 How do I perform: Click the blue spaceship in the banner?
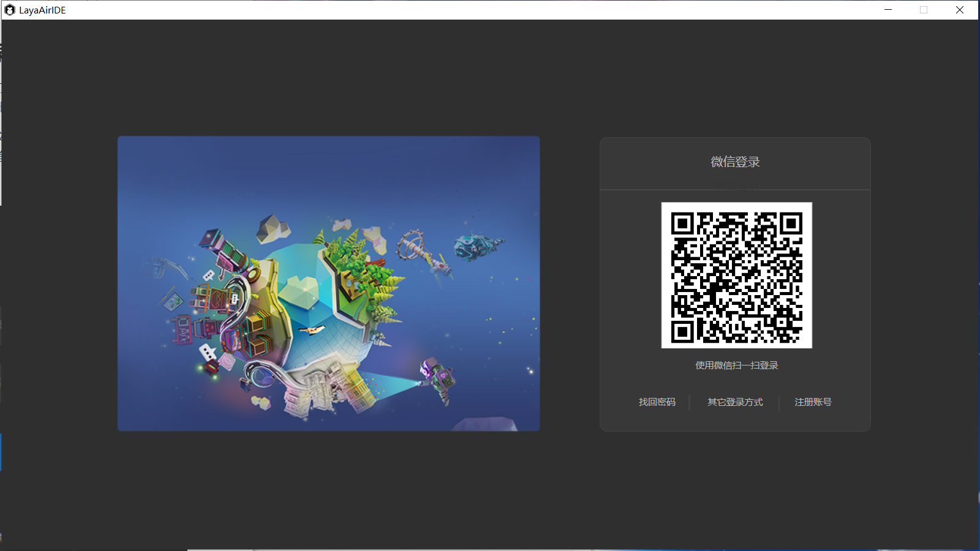[477, 246]
